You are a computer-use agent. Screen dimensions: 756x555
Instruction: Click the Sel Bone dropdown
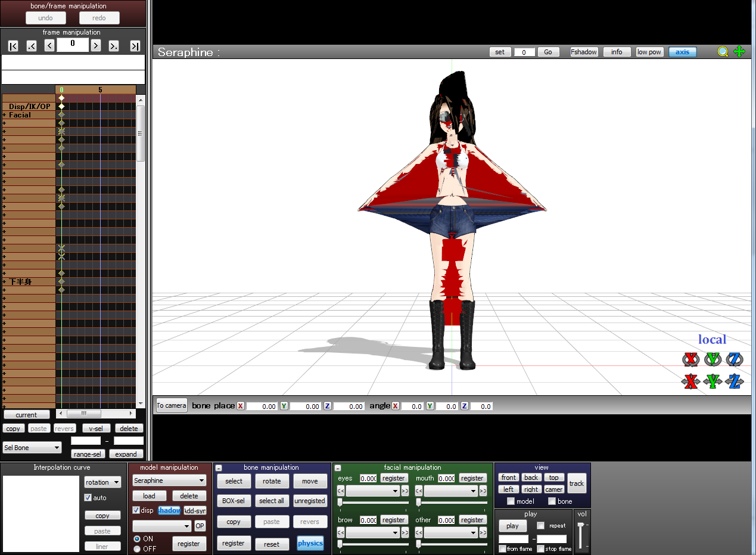click(x=32, y=448)
